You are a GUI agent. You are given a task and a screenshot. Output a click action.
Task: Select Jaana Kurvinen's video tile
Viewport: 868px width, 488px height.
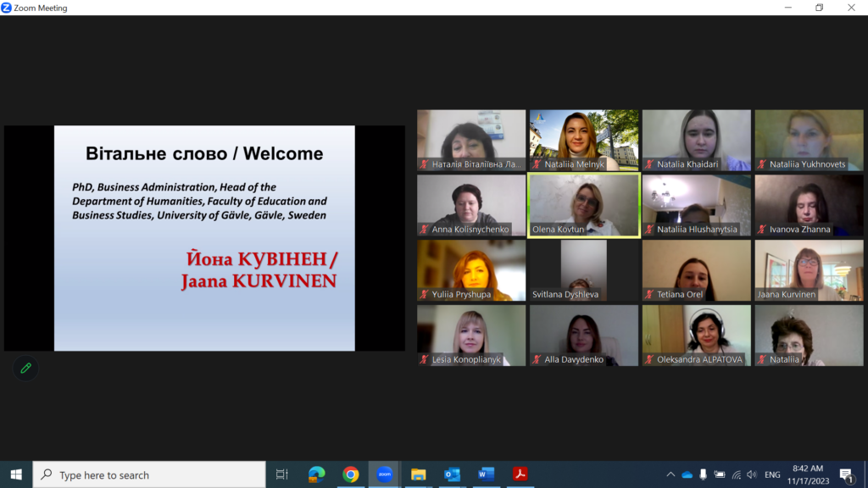coord(809,270)
